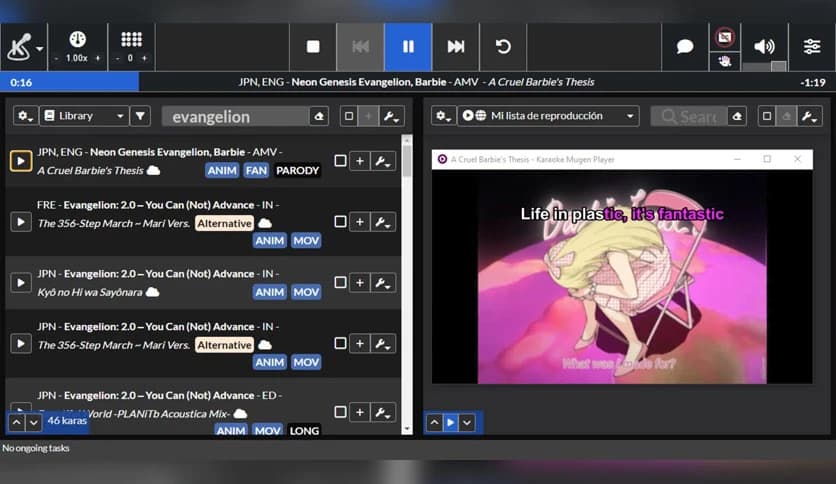Skip to the next song

[x=455, y=47]
